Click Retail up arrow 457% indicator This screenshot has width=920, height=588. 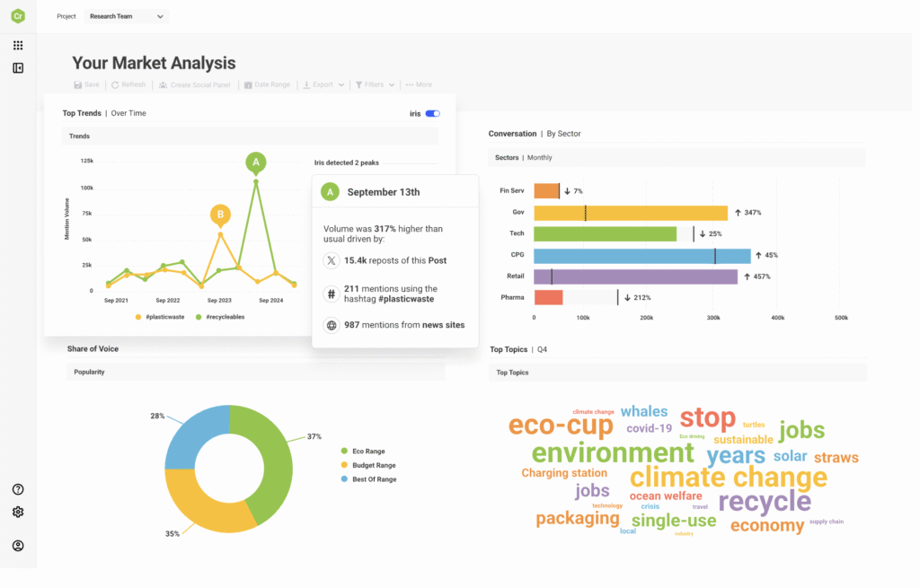click(756, 276)
